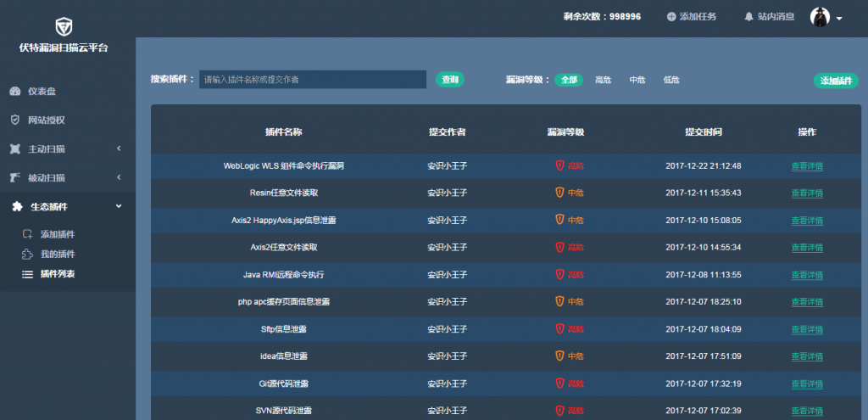Select the 全部 vulnerability level filter

click(569, 80)
